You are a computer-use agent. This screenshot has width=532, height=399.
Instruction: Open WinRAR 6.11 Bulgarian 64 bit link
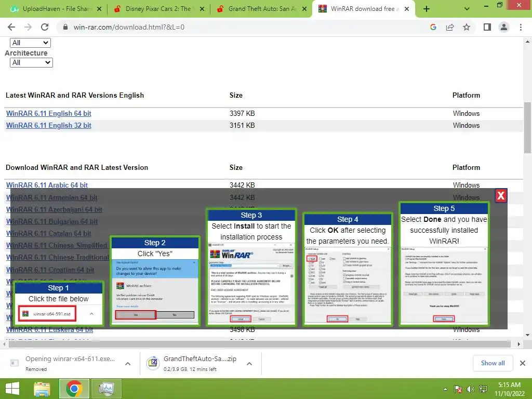pyautogui.click(x=51, y=221)
